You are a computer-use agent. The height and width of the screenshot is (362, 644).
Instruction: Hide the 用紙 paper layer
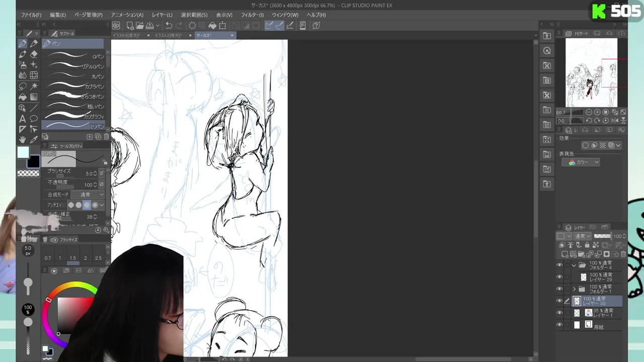(559, 325)
